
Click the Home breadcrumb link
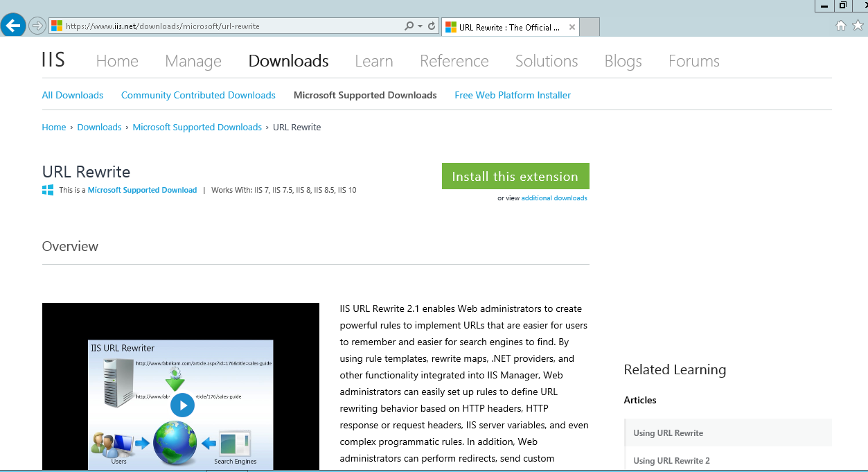(54, 128)
